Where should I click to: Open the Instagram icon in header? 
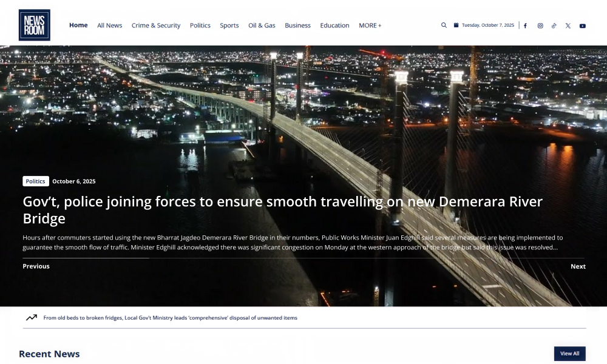click(x=540, y=25)
